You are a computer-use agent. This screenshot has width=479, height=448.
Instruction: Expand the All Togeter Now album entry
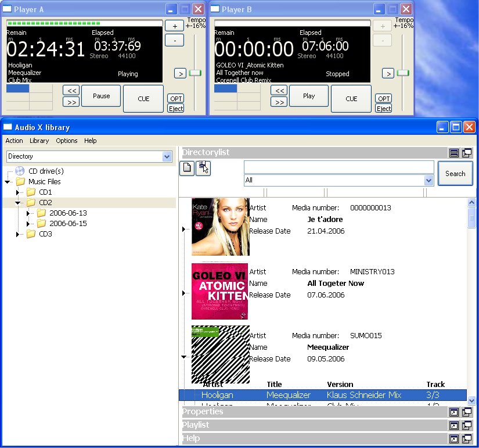click(183, 293)
